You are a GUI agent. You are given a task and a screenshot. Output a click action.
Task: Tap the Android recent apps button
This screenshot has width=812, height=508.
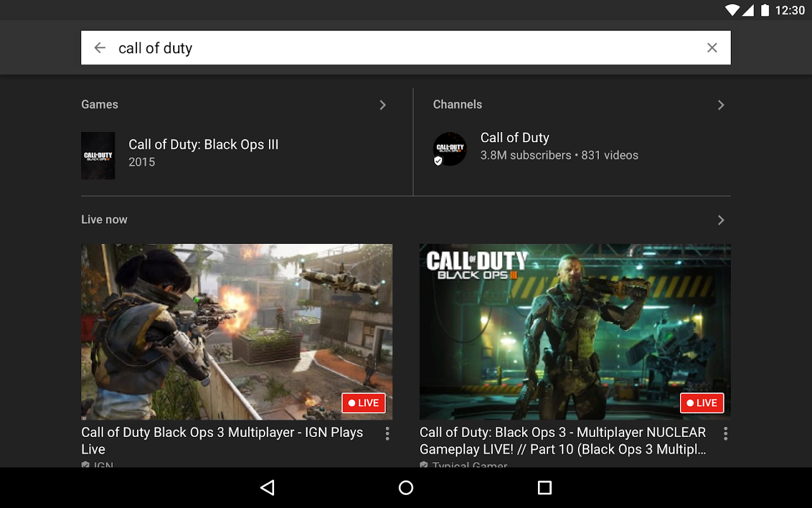pos(545,488)
